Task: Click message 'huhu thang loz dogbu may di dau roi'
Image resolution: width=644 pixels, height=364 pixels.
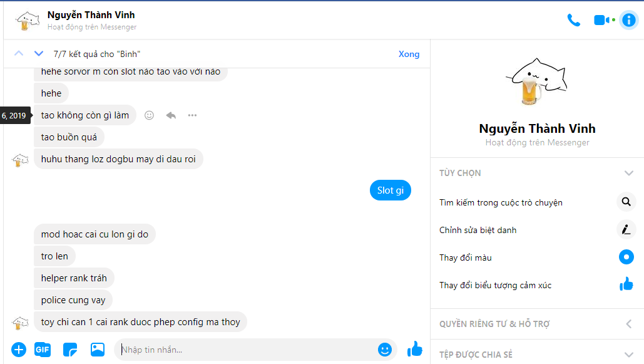Action: point(118,159)
